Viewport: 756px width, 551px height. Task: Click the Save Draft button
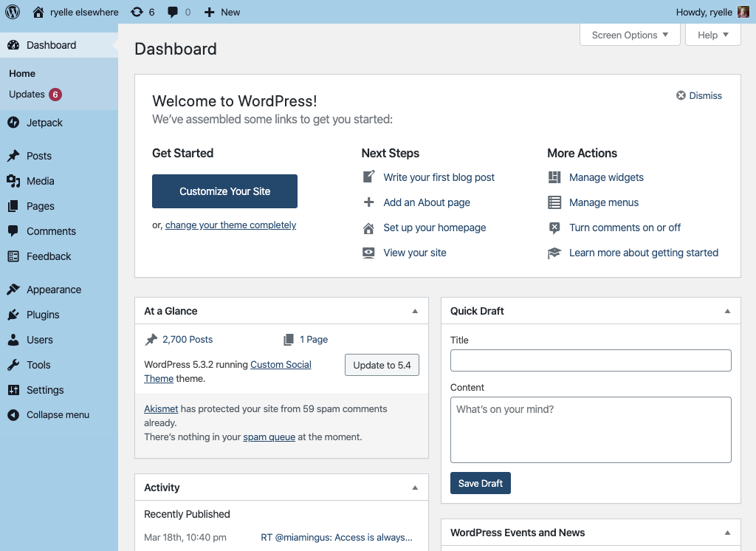tap(480, 483)
